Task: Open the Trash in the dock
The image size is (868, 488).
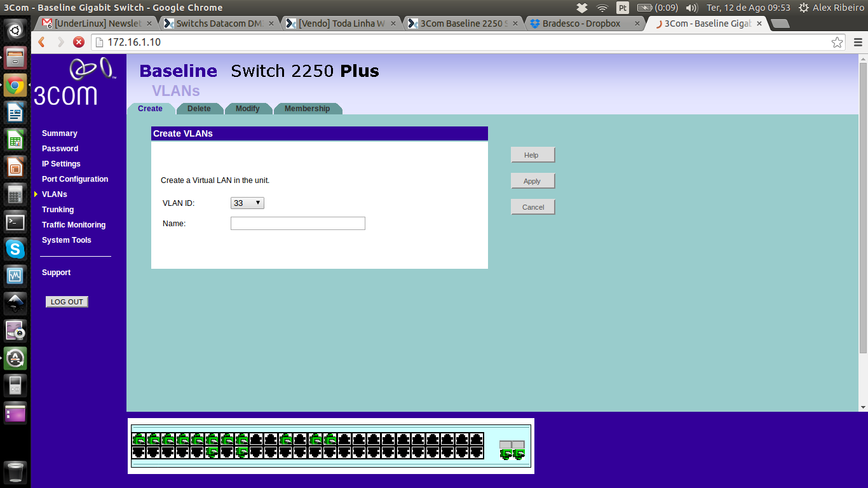Action: pyautogui.click(x=15, y=471)
